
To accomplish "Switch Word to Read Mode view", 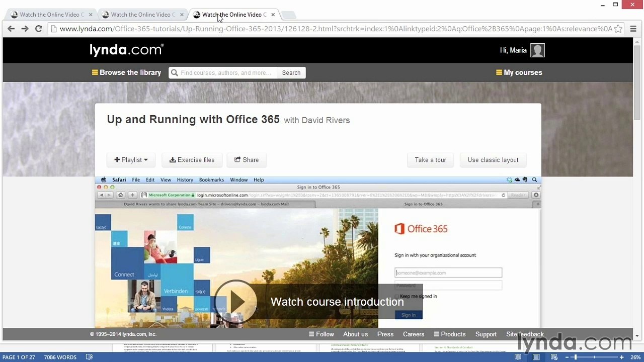I will pos(518,357).
